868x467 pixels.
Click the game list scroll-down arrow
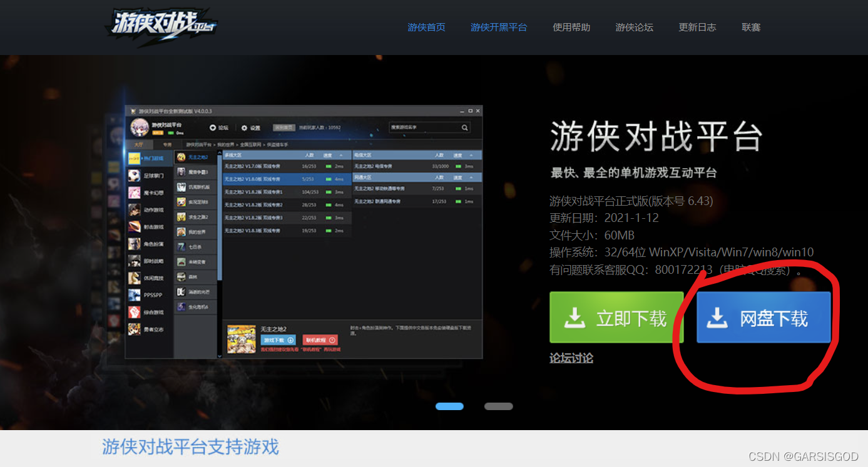point(220,355)
